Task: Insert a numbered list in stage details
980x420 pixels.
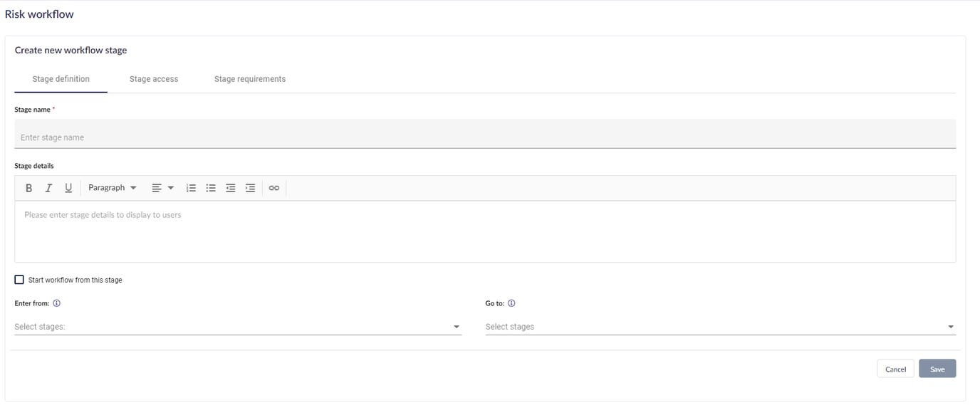Action: tap(191, 187)
